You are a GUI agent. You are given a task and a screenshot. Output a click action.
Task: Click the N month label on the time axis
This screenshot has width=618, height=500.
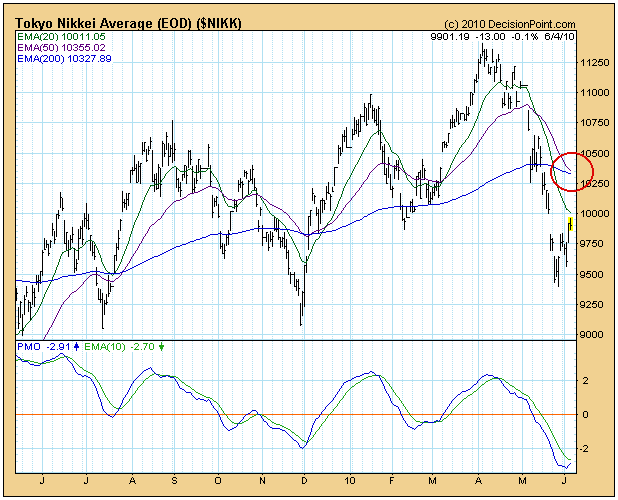click(262, 481)
